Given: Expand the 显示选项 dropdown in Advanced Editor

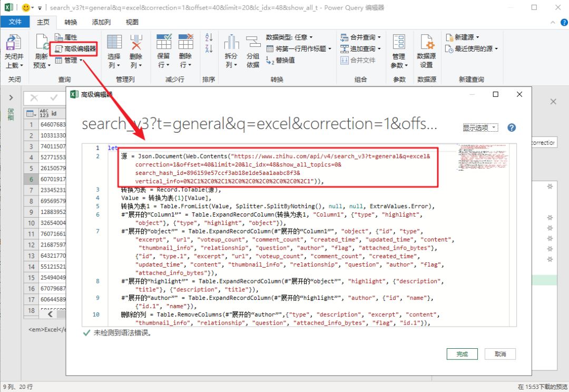Looking at the screenshot, I should coord(479,127).
